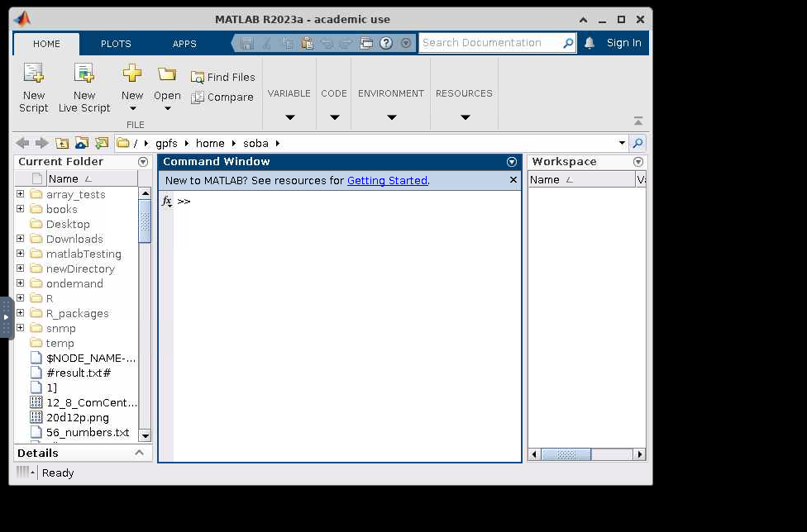The width and height of the screenshot is (807, 532).
Task: Open the New dropdown arrow
Action: (133, 108)
